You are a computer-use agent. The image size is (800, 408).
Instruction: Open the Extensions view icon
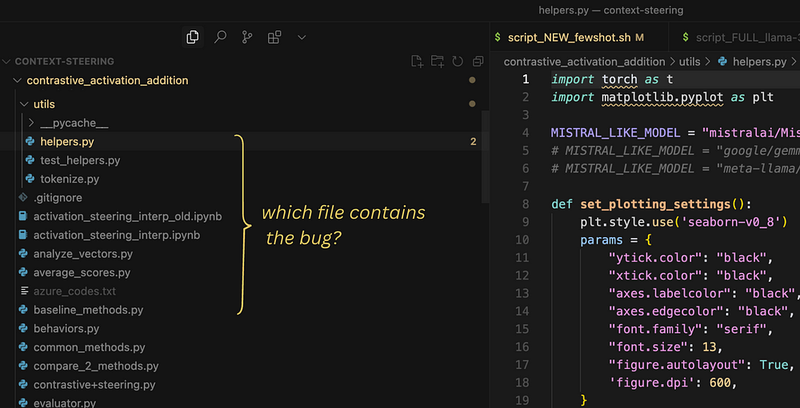coord(274,37)
